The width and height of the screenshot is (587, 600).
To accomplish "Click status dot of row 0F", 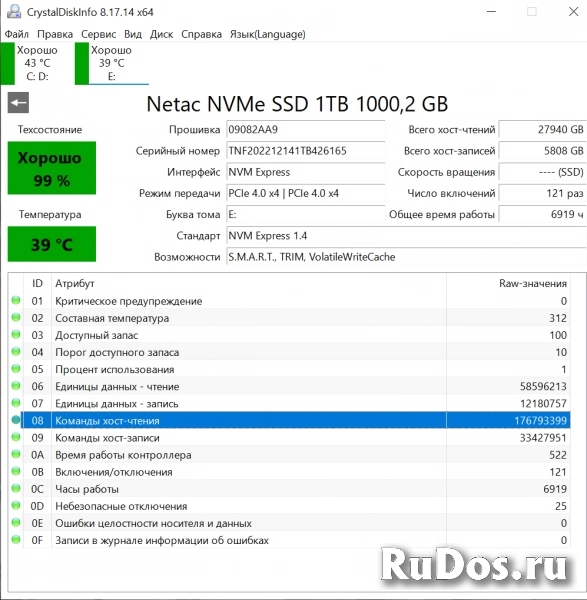I will 16,540.
